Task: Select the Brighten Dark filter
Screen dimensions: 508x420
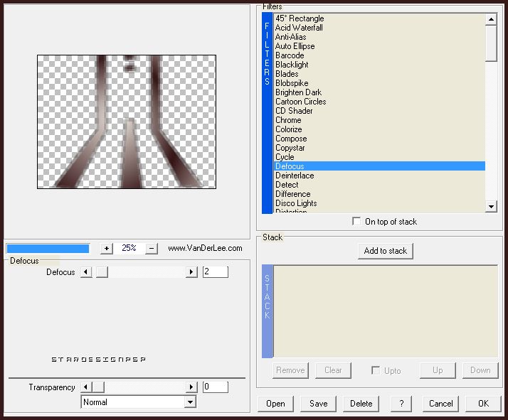Action: click(379, 92)
